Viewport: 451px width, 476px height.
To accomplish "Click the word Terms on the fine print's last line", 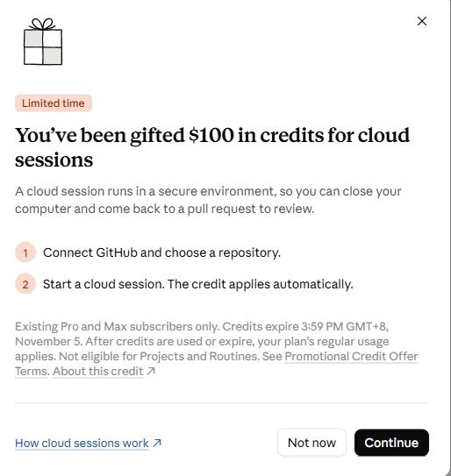I will 31,372.
